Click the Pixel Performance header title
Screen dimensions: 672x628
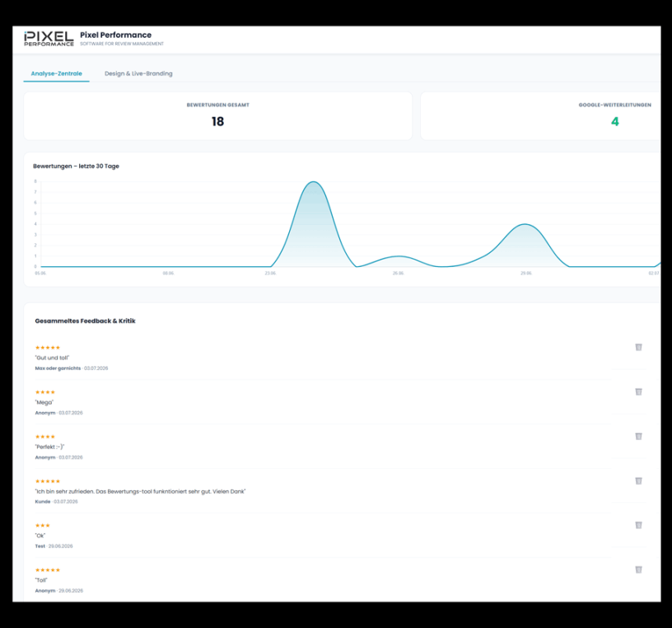tap(116, 35)
